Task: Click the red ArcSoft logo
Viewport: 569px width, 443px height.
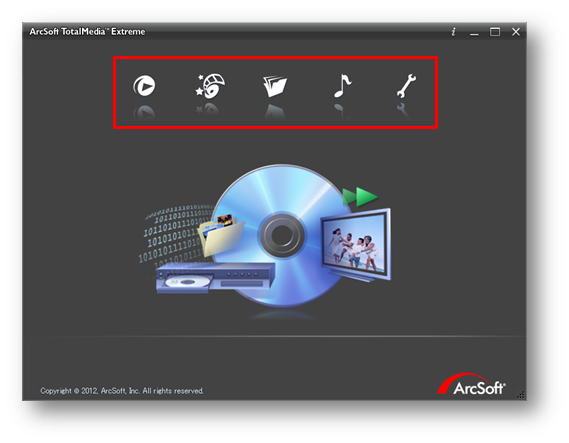Action: (471, 384)
